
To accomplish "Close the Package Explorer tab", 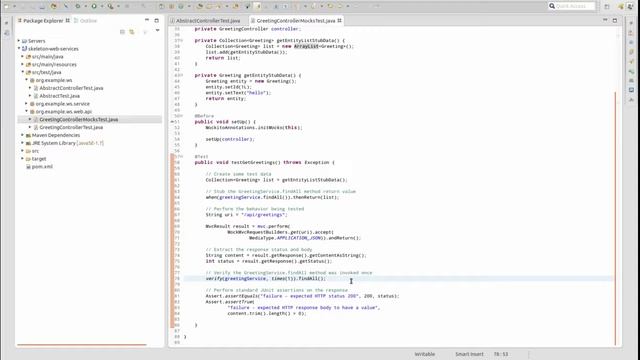I will coord(67,20).
